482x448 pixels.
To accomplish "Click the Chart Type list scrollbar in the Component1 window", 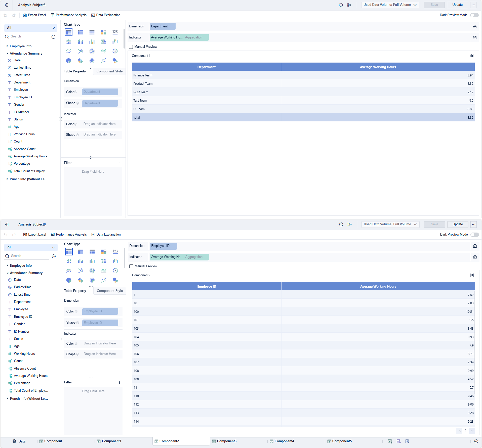I will coord(124,39).
